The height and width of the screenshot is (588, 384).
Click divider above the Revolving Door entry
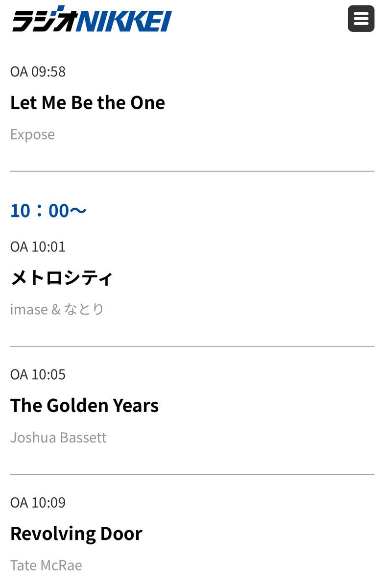[x=192, y=474]
